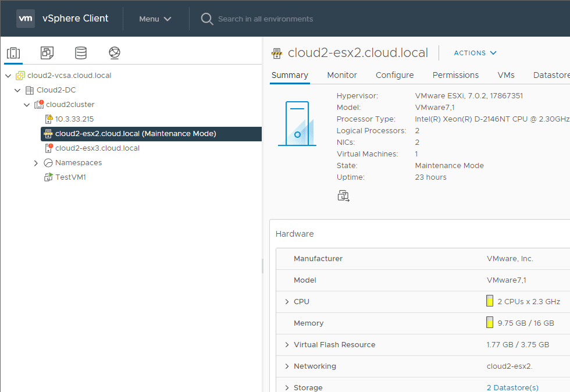Open the Storage inventory view icon
The width and height of the screenshot is (570, 392).
click(81, 53)
